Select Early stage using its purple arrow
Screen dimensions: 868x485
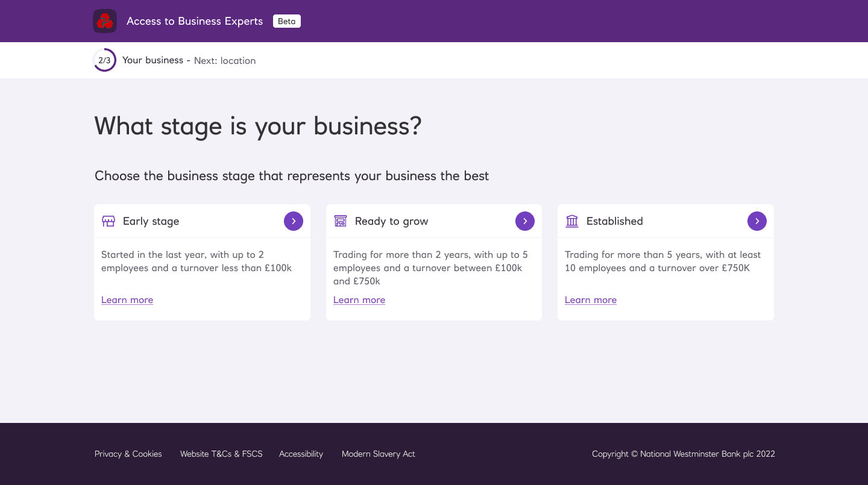point(294,221)
